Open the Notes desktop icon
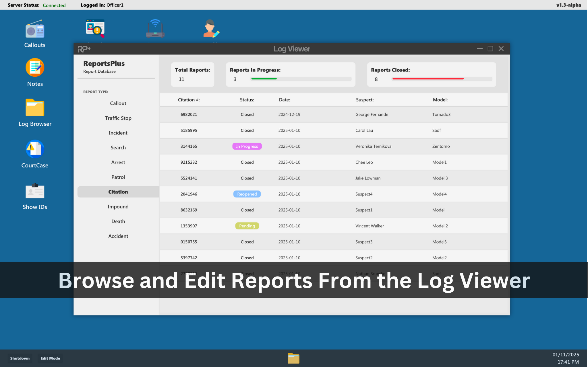Screen dimensions: 588x367 pos(35,68)
